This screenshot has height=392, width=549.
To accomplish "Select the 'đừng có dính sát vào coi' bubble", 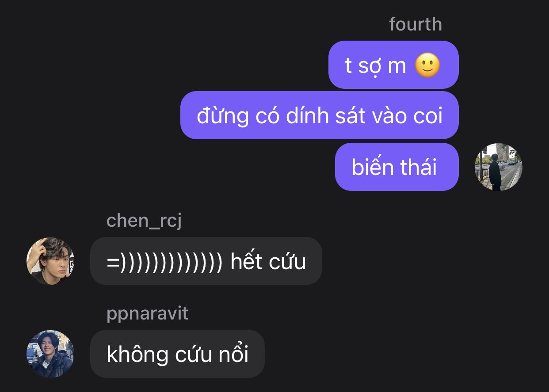I will pyautogui.click(x=319, y=115).
